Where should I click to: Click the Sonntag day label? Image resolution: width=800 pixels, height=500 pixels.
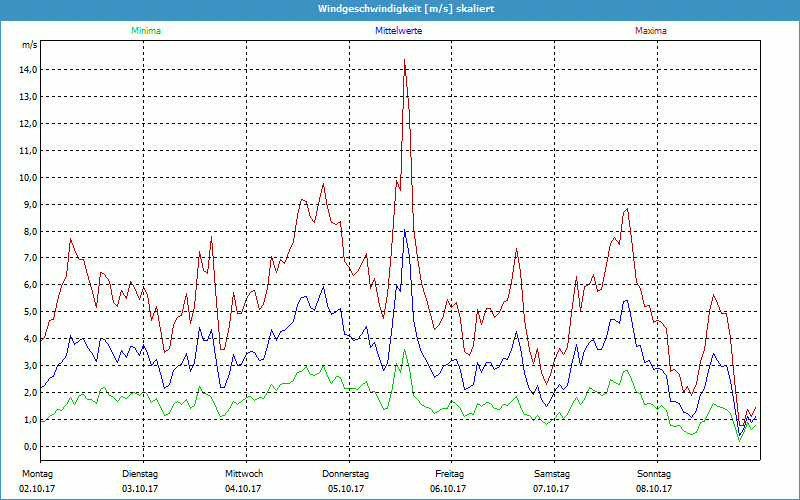coord(654,474)
